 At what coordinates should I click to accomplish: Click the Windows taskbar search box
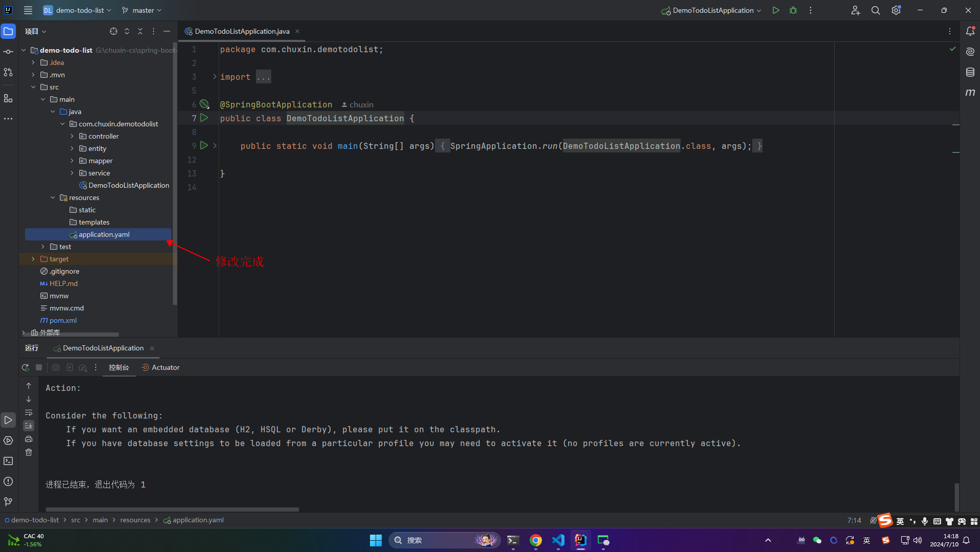tap(444, 540)
